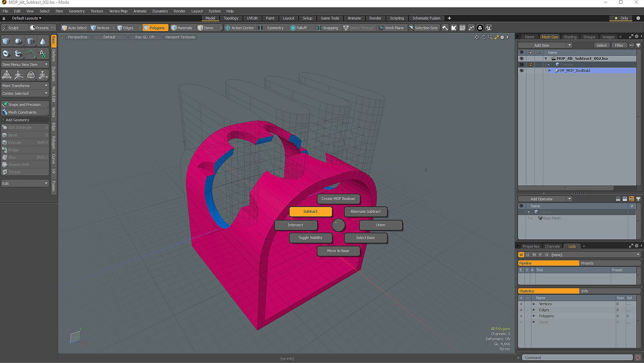This screenshot has height=363, width=644.
Task: Select the Cube primitive tool
Action: [x=6, y=41]
